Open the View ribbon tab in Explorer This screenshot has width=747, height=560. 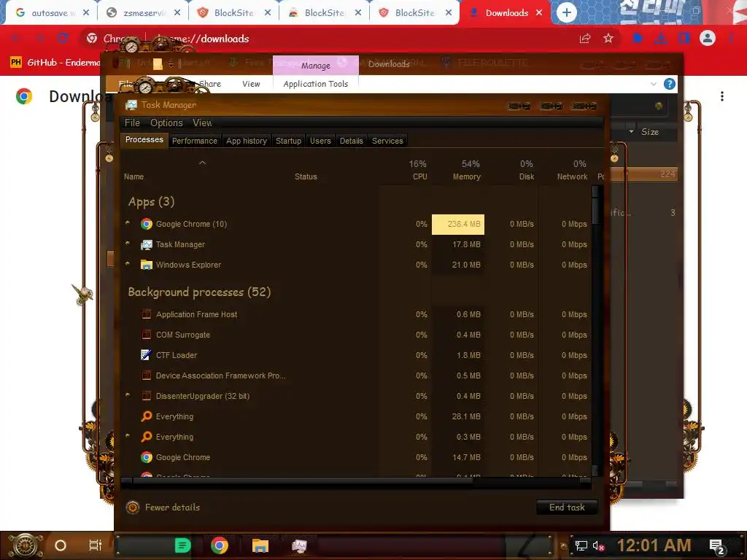click(x=251, y=85)
